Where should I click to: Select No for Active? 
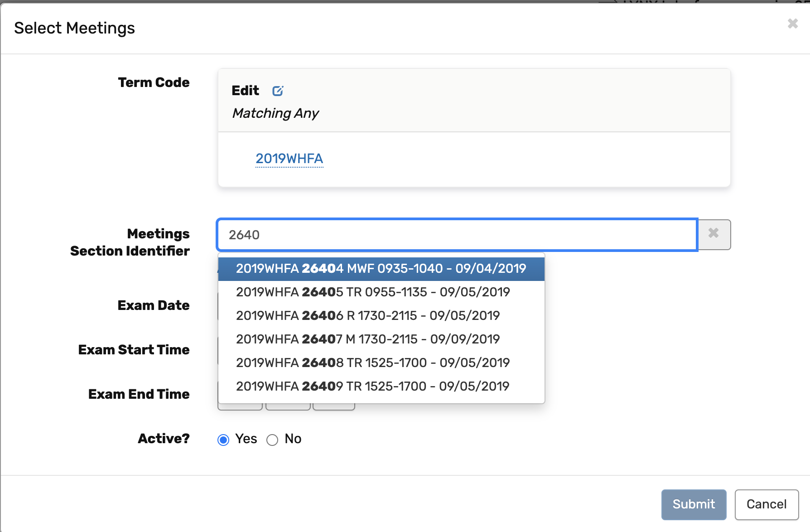(272, 440)
